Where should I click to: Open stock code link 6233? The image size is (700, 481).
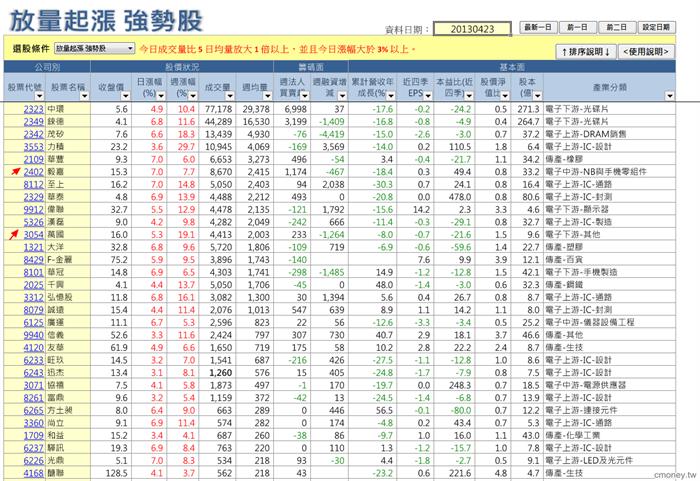click(33, 360)
